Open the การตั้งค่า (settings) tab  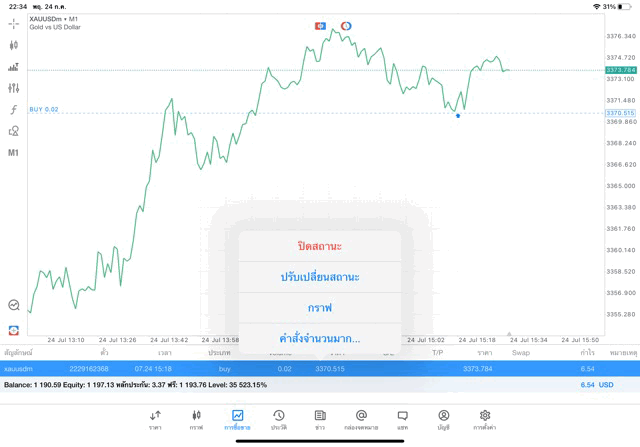pyautogui.click(x=485, y=419)
